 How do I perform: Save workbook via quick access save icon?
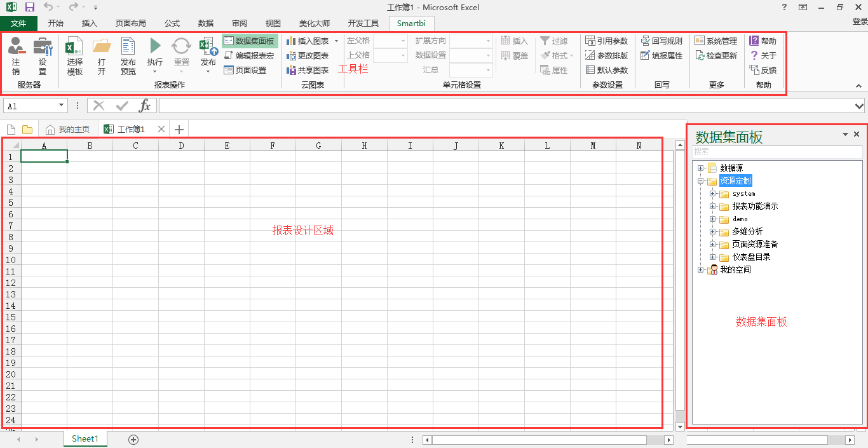(29, 7)
